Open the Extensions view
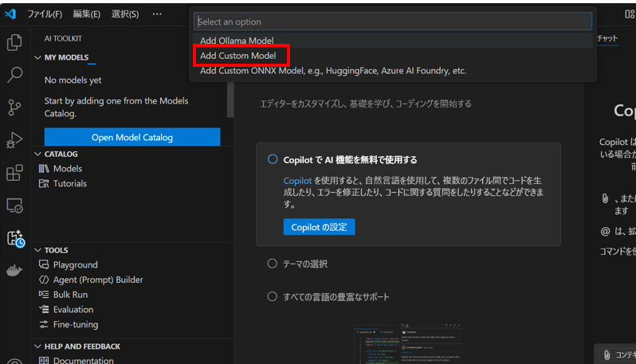This screenshot has height=364, width=636. click(14, 173)
